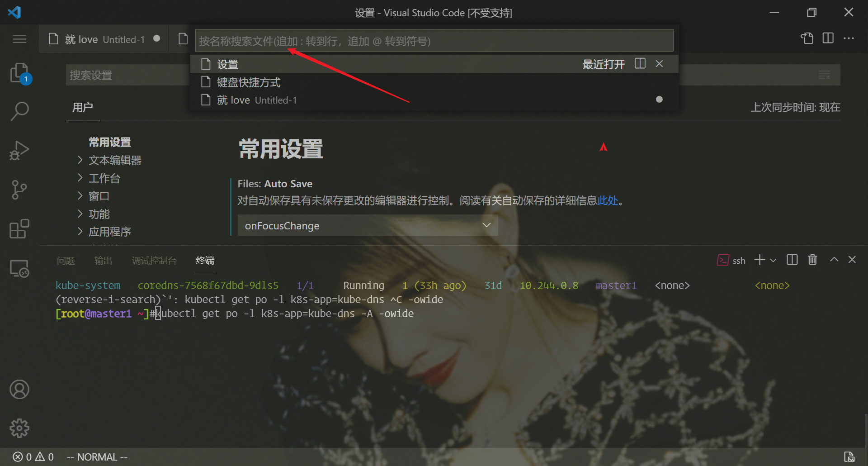Kill the terminal with trash icon

pyautogui.click(x=812, y=260)
